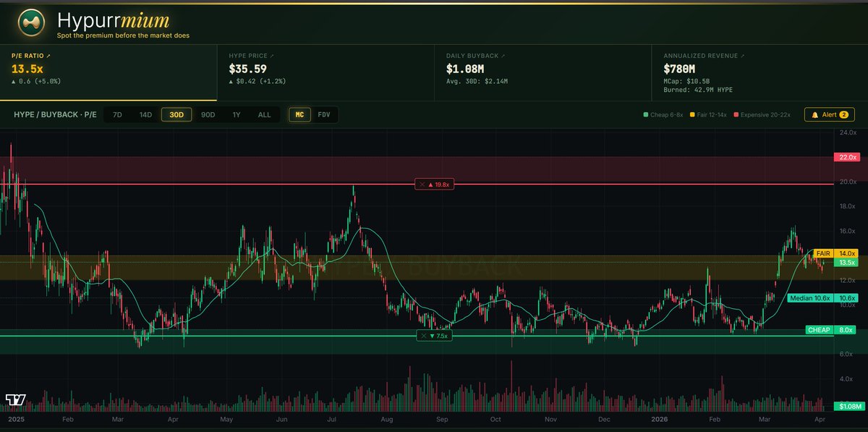The image size is (868, 432).
Task: Toggle valuation basis to FDV
Action: click(x=324, y=114)
